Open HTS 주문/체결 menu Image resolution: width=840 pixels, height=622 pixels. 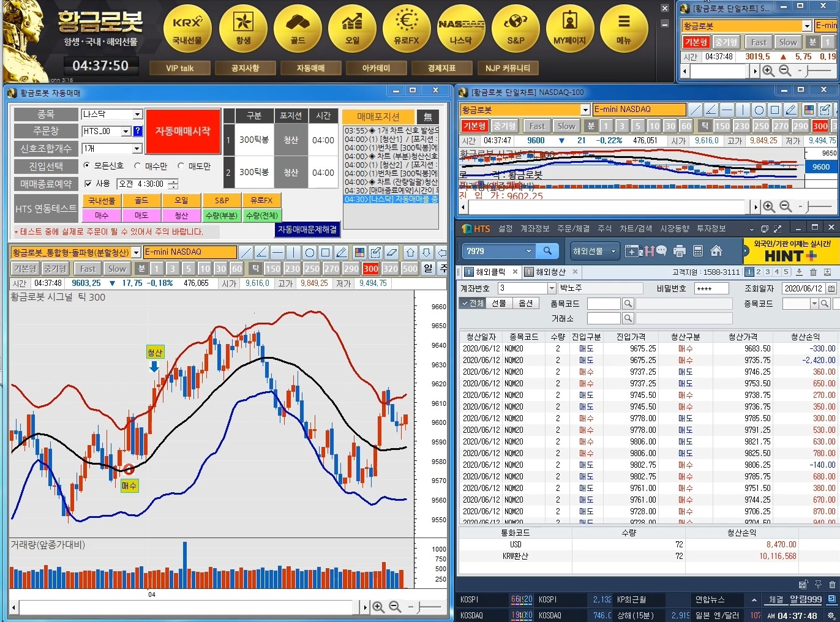574,228
